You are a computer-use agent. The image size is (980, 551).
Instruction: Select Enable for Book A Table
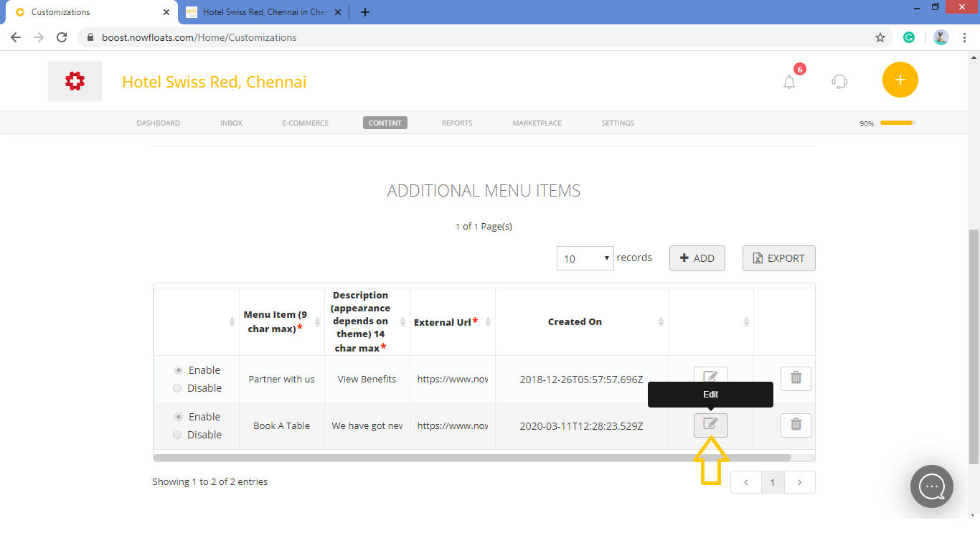(x=179, y=417)
